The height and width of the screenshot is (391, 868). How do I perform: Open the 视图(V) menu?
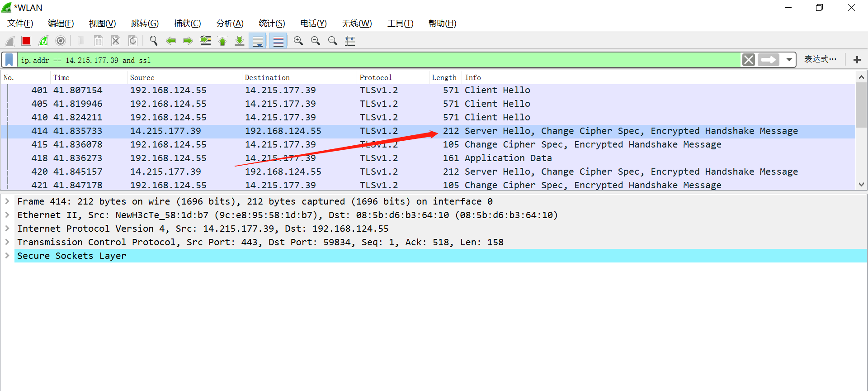click(103, 24)
